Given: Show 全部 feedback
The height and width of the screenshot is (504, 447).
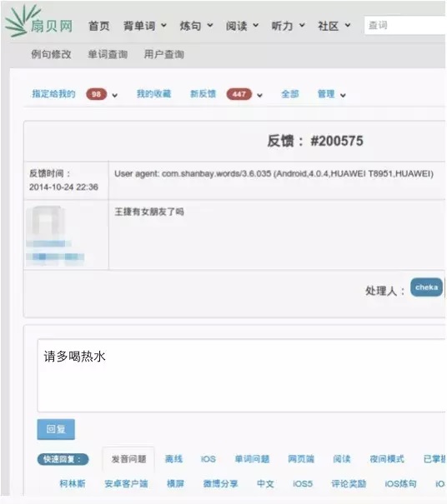Looking at the screenshot, I should pos(290,94).
